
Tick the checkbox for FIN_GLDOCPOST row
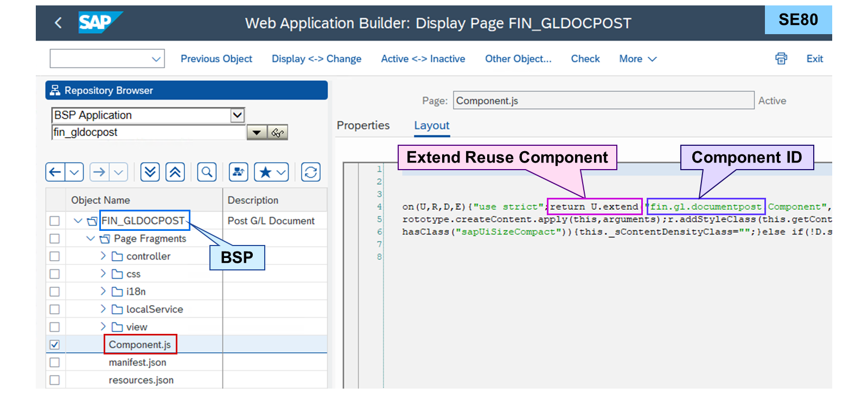pyautogui.click(x=55, y=221)
